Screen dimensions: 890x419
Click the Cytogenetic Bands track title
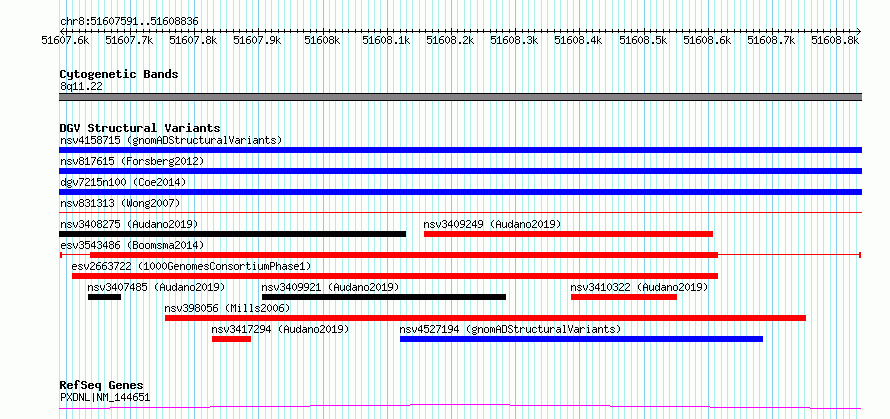(119, 74)
